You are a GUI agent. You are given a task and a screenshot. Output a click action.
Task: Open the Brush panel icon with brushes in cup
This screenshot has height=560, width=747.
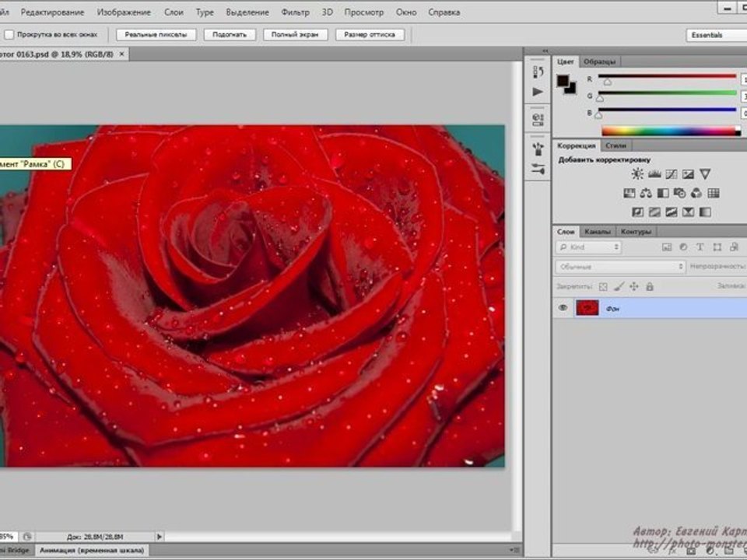click(538, 149)
